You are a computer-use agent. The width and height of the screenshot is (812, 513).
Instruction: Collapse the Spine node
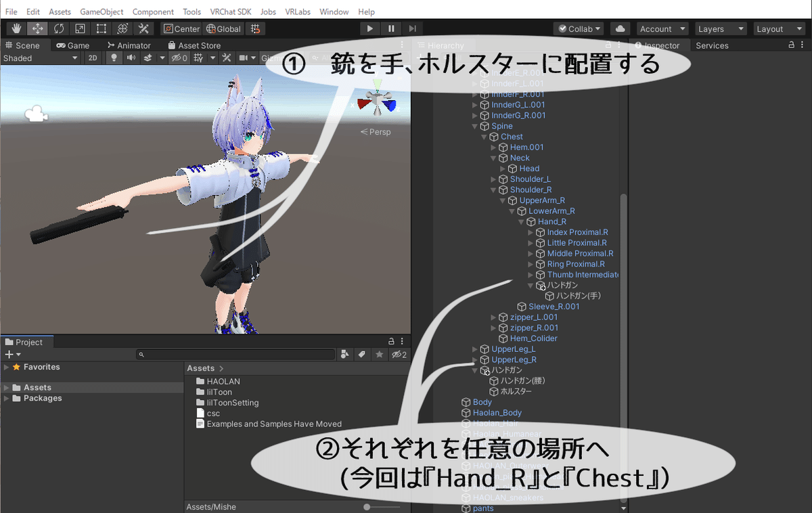(x=475, y=126)
